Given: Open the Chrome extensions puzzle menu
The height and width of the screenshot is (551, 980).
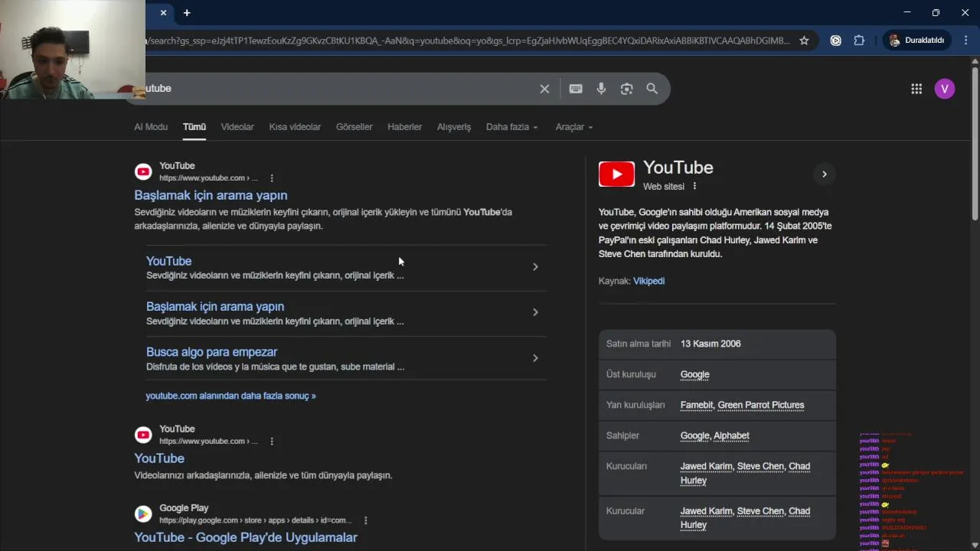Looking at the screenshot, I should coord(859,41).
